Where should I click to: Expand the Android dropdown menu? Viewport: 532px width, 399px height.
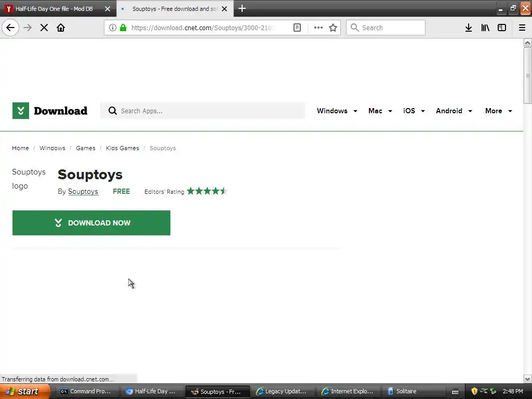pyautogui.click(x=454, y=111)
